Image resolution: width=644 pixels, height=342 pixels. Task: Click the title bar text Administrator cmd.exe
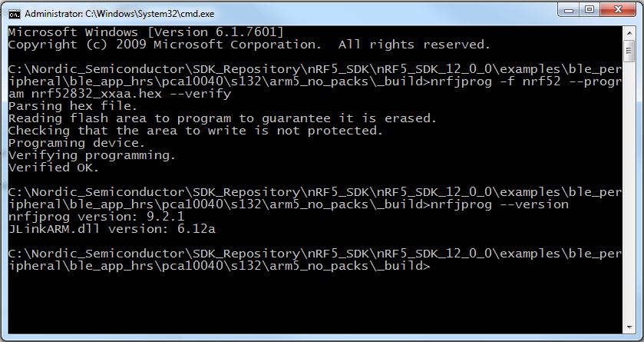tap(119, 14)
